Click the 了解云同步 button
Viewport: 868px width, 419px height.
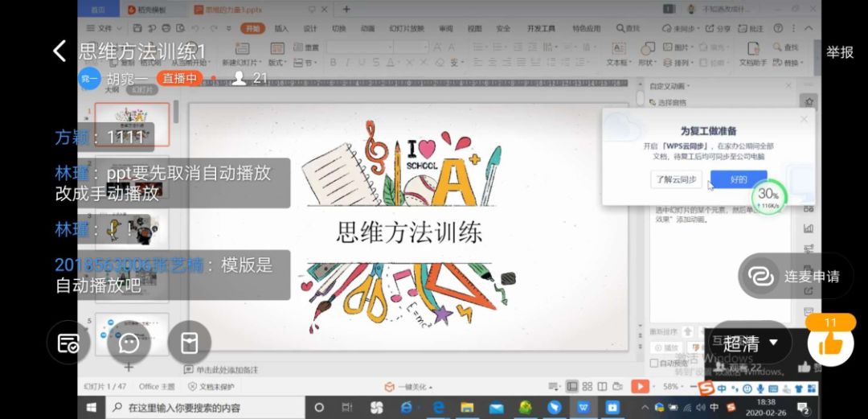(x=675, y=179)
